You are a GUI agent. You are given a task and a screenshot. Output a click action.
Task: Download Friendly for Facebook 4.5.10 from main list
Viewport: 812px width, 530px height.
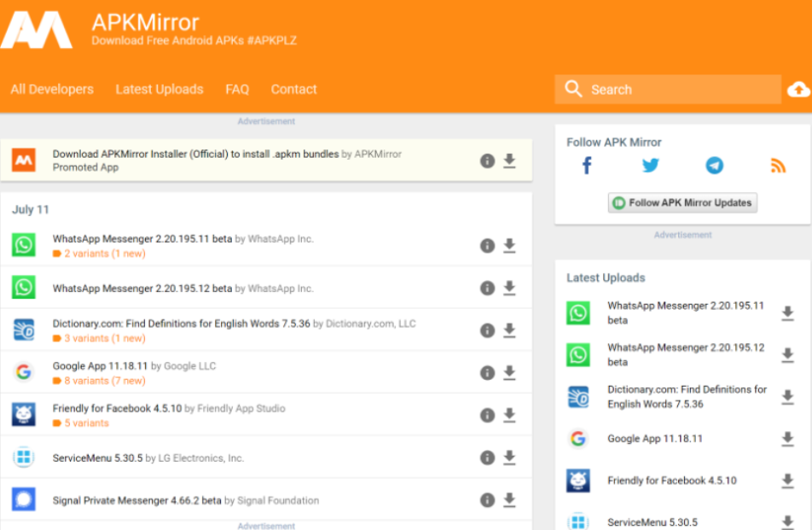509,416
